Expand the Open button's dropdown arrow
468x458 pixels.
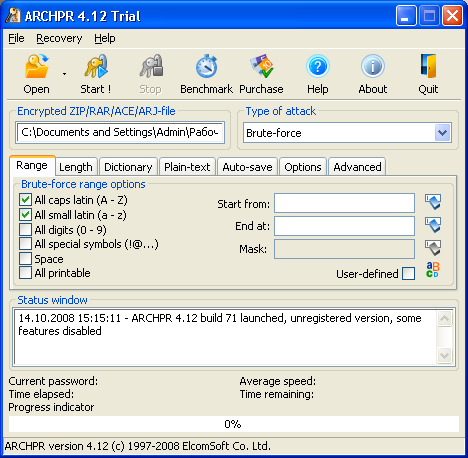click(x=64, y=74)
